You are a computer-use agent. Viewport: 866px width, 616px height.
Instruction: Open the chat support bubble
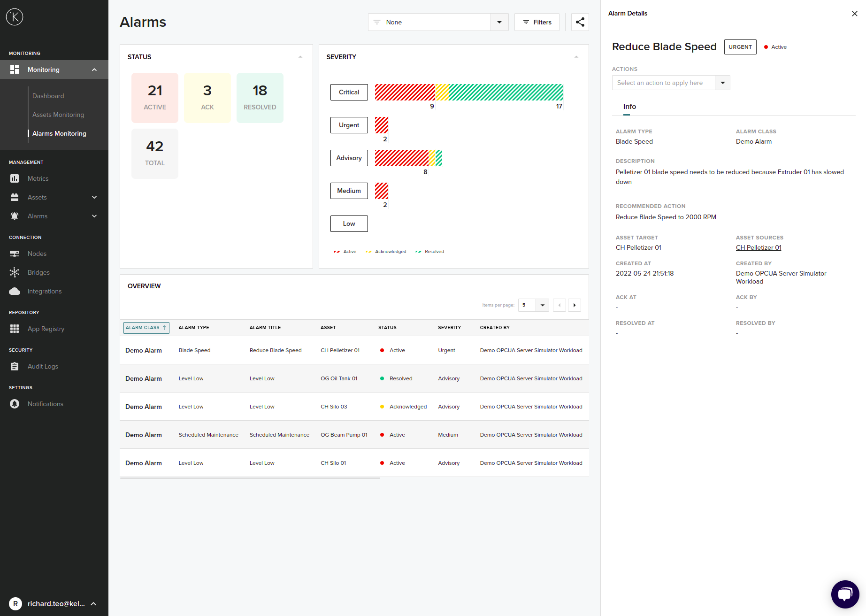[845, 594]
